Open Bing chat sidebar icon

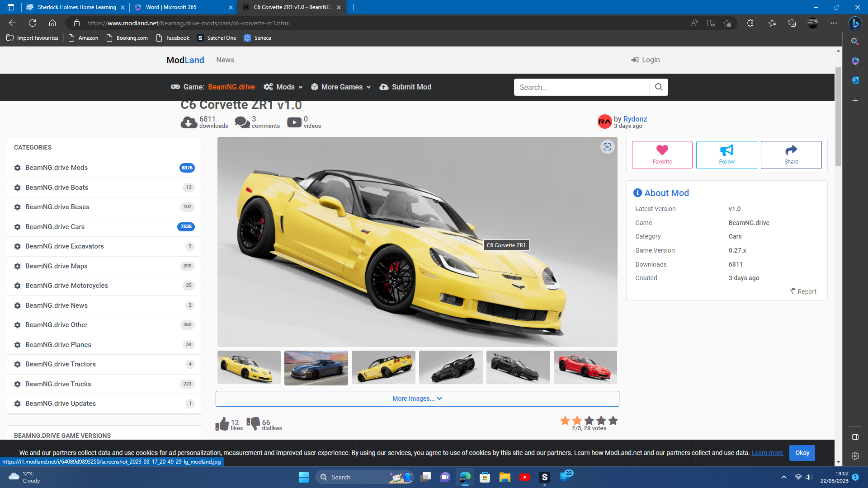click(x=855, y=23)
